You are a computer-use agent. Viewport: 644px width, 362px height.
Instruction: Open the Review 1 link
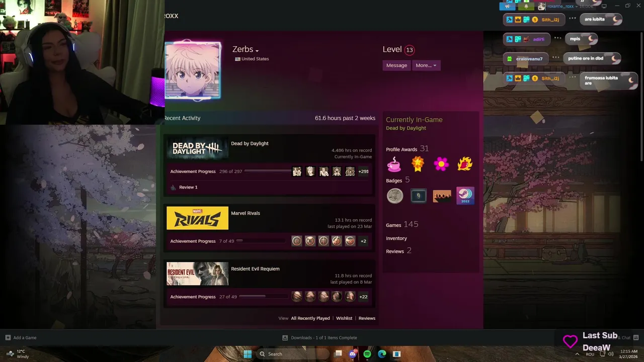pos(188,187)
